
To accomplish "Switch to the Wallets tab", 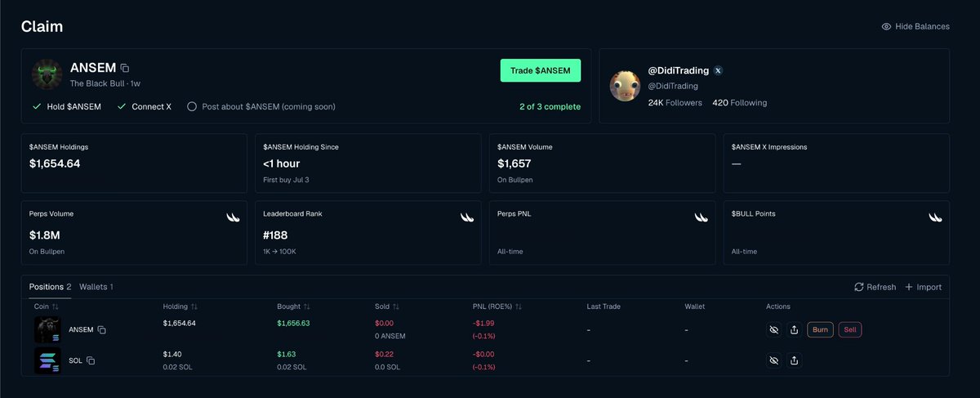I will (x=96, y=287).
